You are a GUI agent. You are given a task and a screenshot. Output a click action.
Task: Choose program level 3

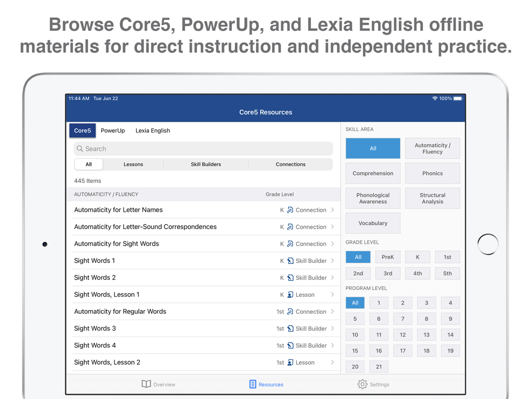(x=427, y=303)
